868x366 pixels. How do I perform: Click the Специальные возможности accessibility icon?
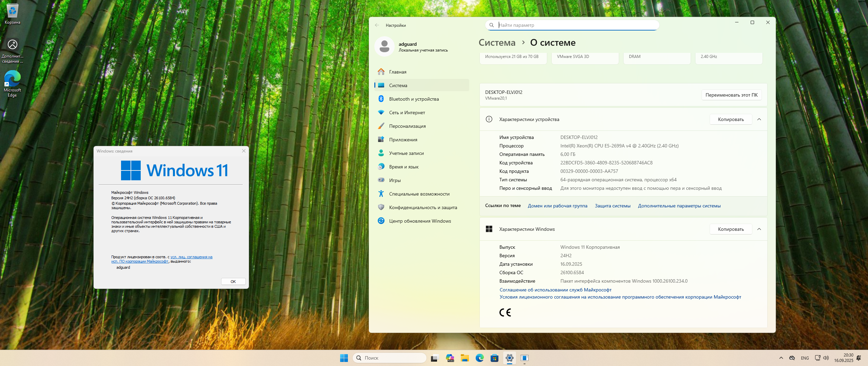pos(381,194)
